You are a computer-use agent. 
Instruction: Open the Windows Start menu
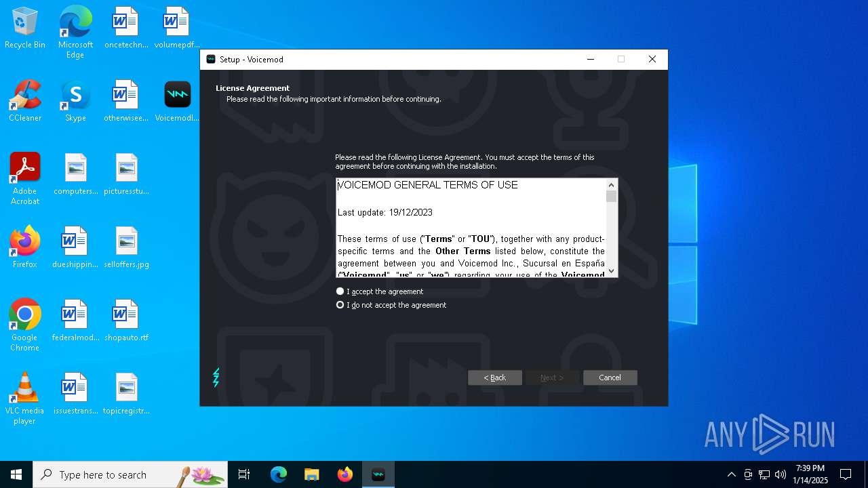coord(16,474)
